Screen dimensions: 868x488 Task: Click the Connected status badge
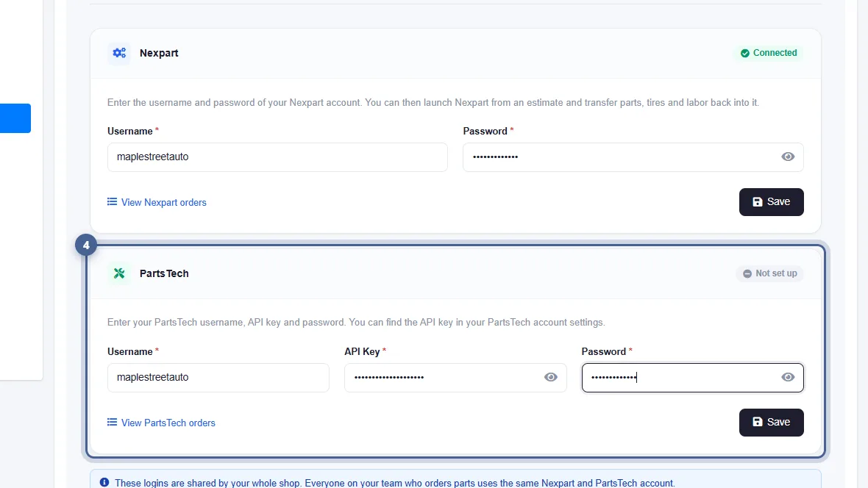(769, 53)
